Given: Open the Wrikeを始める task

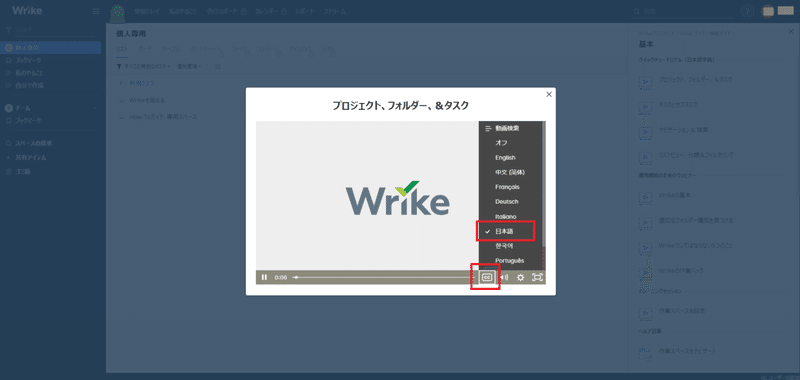Looking at the screenshot, I should click(x=146, y=99).
